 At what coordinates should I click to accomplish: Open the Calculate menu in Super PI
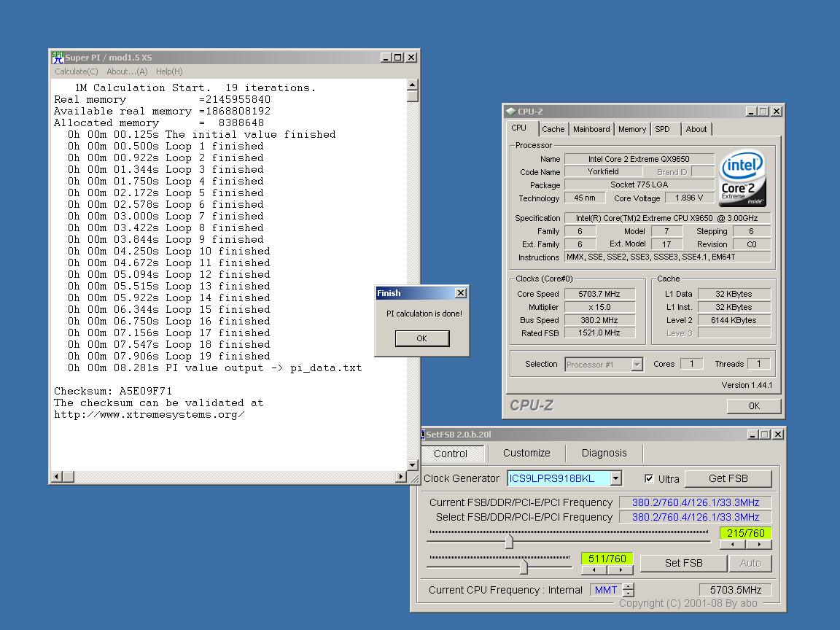(76, 71)
